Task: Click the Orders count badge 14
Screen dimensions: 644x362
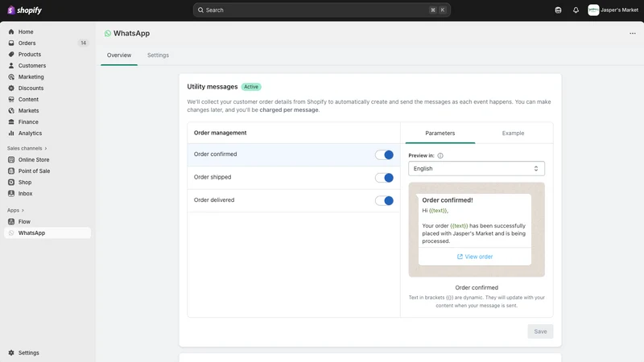Action: [84, 43]
